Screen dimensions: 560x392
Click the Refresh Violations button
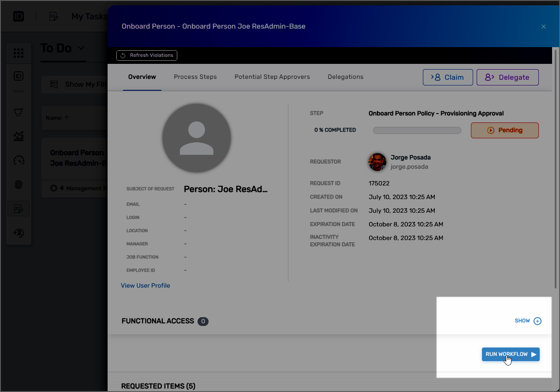pyautogui.click(x=147, y=55)
